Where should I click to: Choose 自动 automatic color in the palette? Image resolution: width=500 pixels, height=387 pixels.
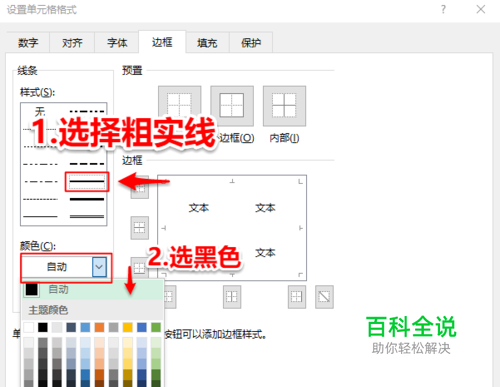[93, 289]
